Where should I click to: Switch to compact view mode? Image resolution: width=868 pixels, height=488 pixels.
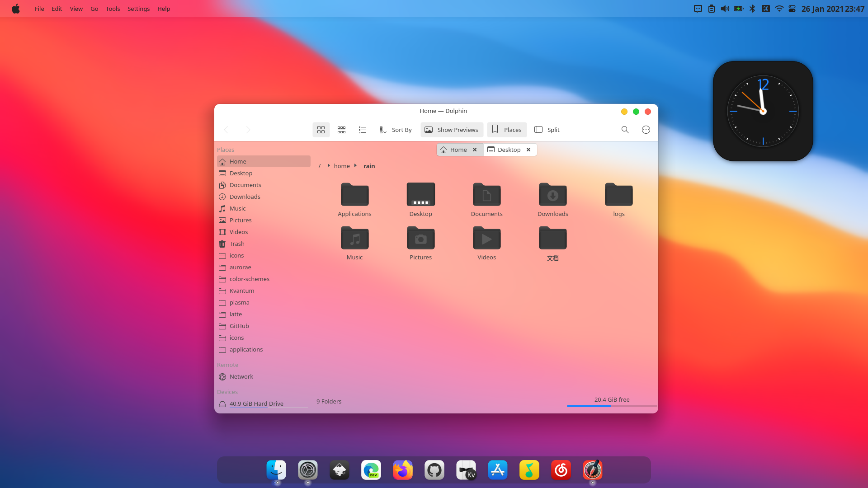coord(342,130)
